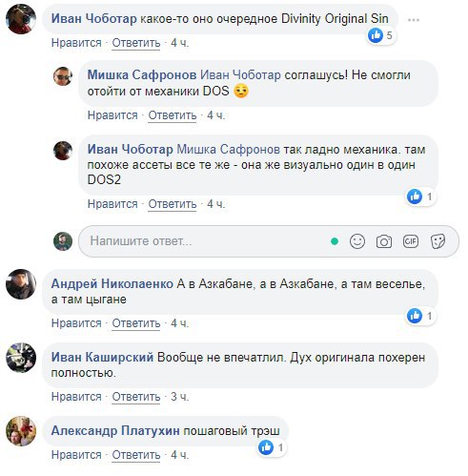This screenshot has height=476, width=468.
Task: Click Андрей Николаенко's avatar thumbnail
Action: [x=21, y=284]
